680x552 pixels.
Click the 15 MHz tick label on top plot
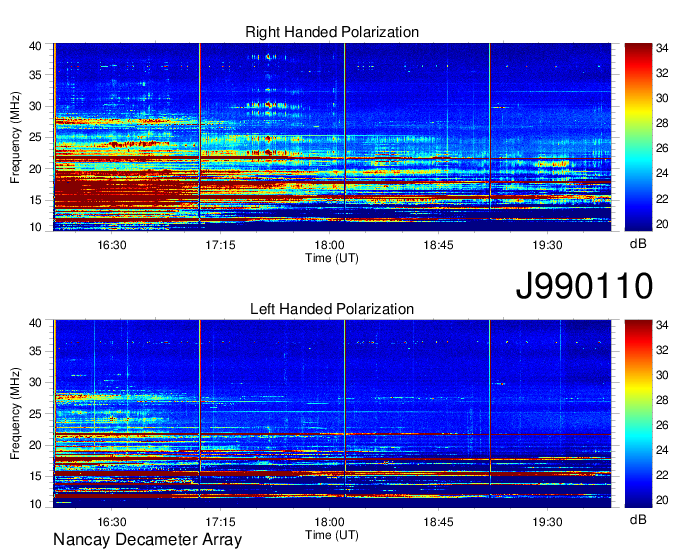point(35,200)
